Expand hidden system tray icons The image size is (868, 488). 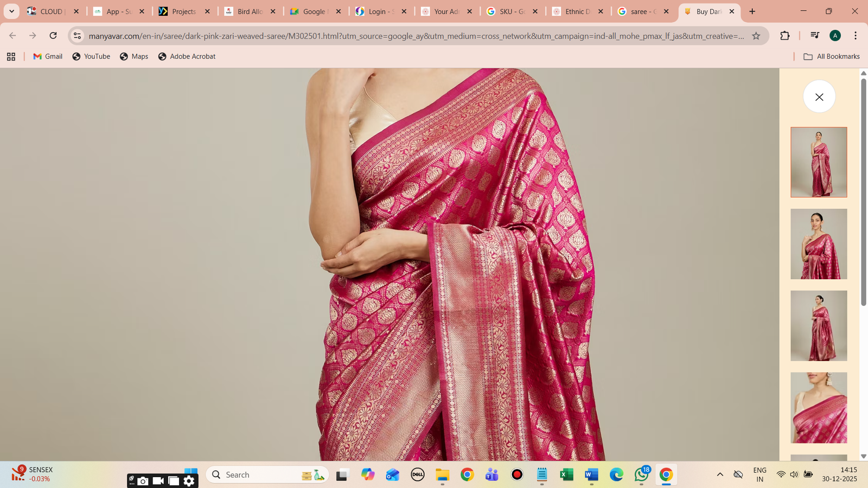point(719,474)
